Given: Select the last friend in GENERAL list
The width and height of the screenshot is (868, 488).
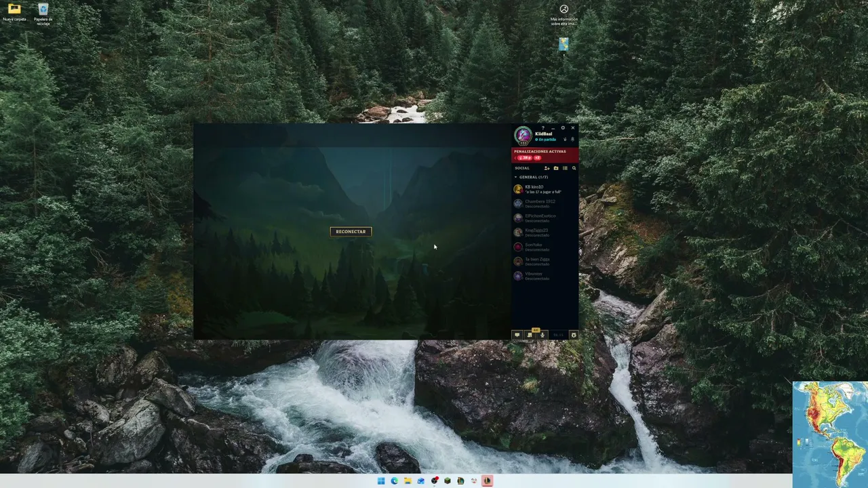Looking at the screenshot, I should [x=545, y=276].
